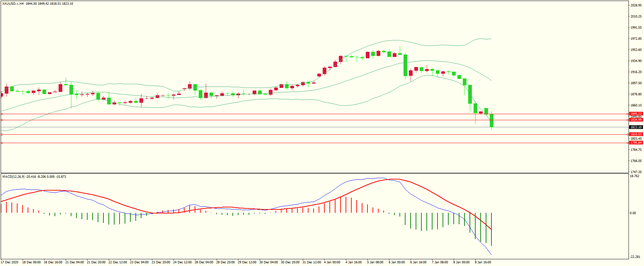Select the 1810.53 horizontal line price tag
644x266 pixels.
coord(636,134)
